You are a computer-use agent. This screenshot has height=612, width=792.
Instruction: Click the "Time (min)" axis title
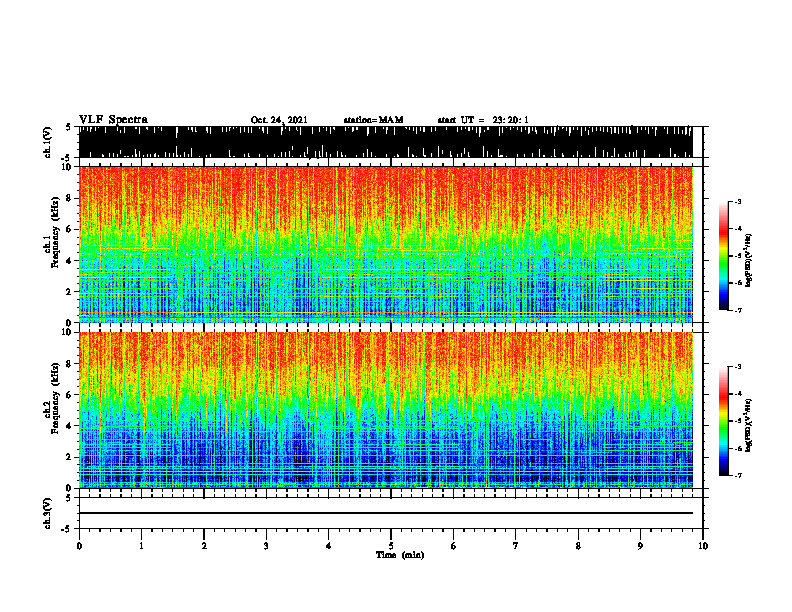(x=400, y=555)
